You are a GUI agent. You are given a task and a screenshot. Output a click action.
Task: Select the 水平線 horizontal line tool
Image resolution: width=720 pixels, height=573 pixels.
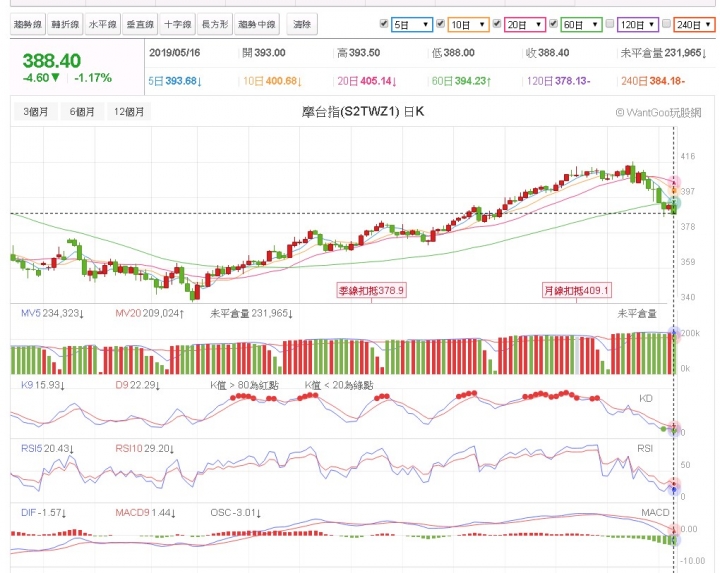102,24
